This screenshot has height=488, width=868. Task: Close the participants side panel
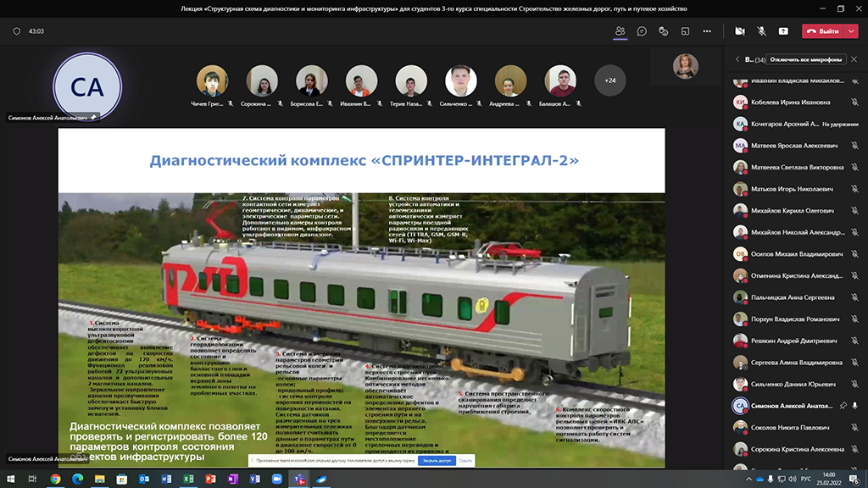click(854, 59)
